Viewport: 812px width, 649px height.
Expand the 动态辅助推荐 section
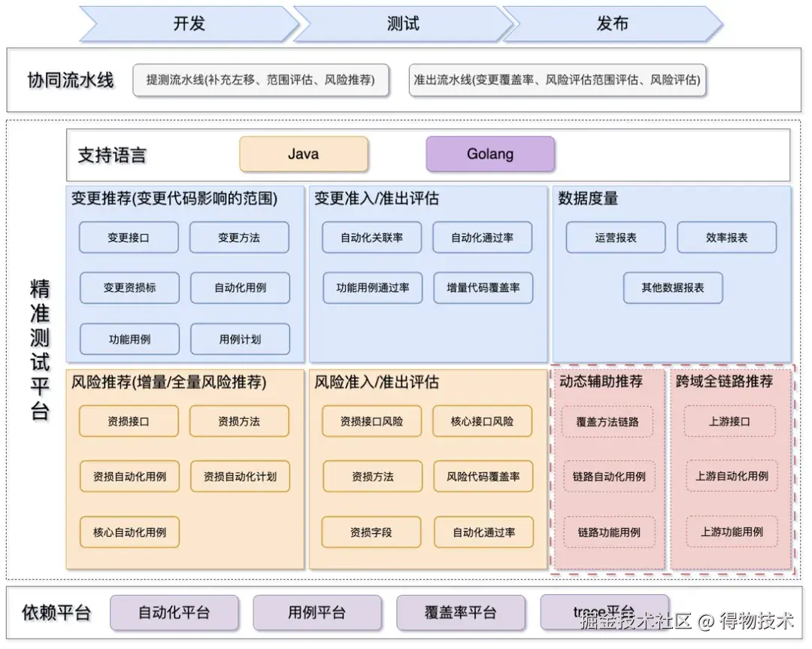[x=602, y=382]
